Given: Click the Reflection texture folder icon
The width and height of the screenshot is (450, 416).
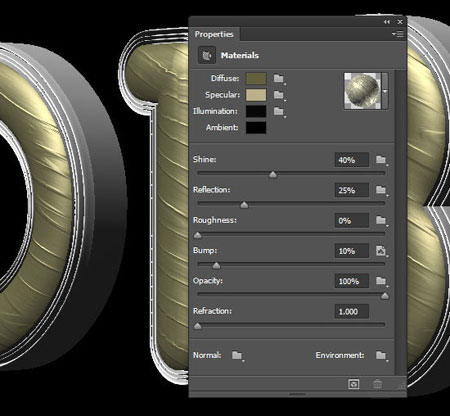Looking at the screenshot, I should click(381, 190).
